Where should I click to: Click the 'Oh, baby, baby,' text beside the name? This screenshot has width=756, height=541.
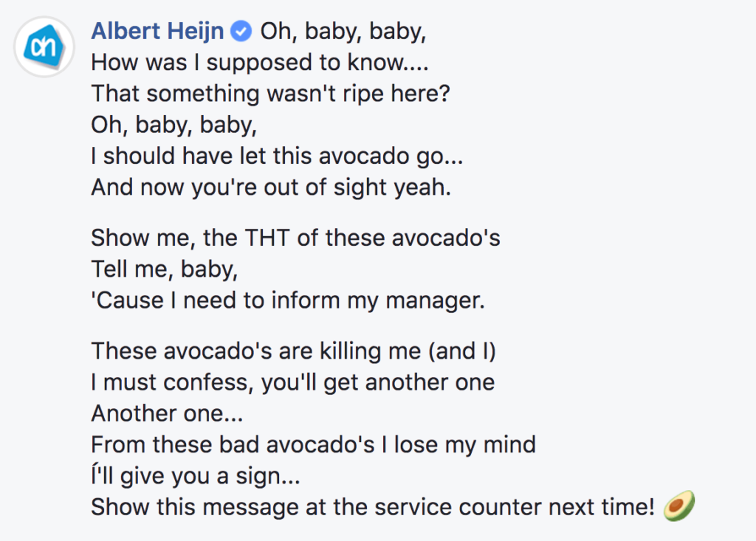(343, 32)
